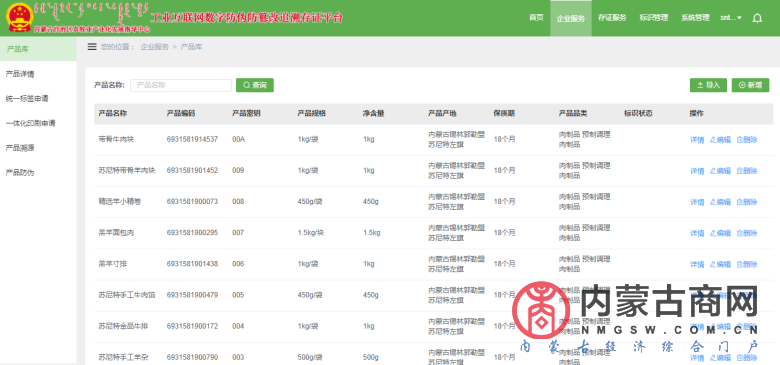
Task: Click the 保质期 column header
Action: coord(504,113)
